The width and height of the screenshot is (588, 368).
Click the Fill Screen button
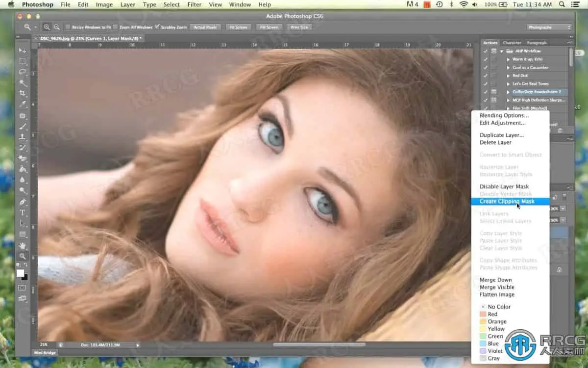(x=269, y=27)
